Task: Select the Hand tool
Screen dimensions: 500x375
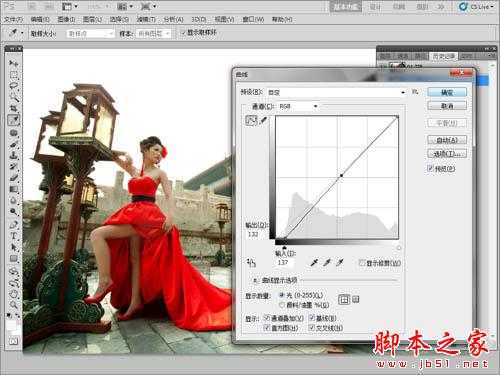Action: [14, 294]
